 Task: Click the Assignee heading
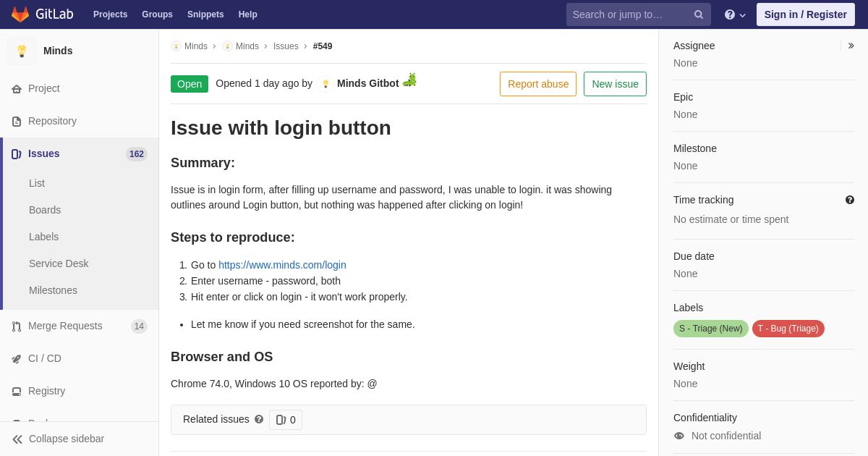(694, 46)
